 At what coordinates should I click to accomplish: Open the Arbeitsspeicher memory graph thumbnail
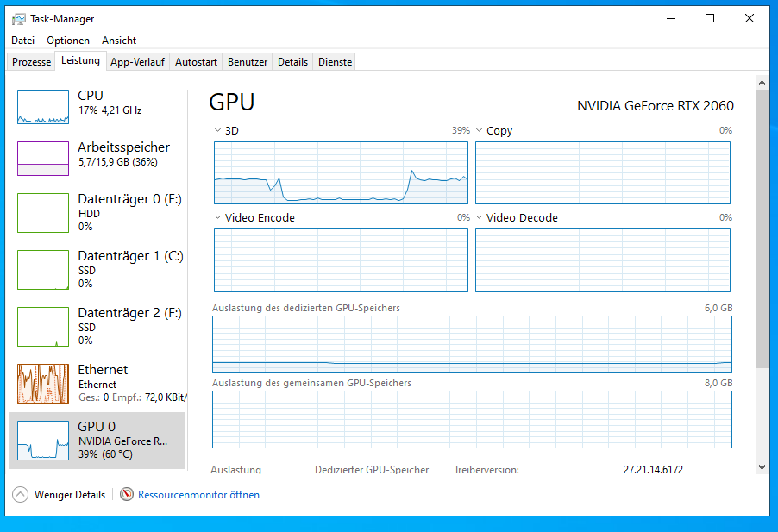(43, 159)
